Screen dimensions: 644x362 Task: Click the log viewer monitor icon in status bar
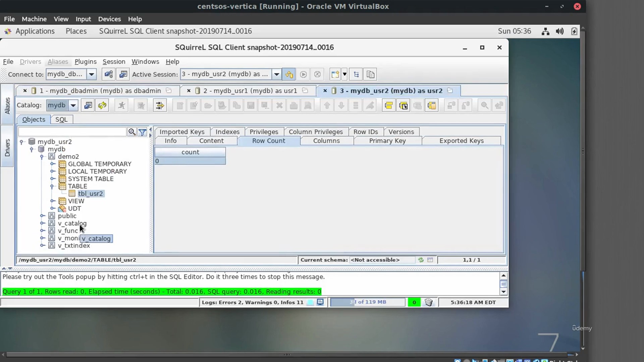320,302
